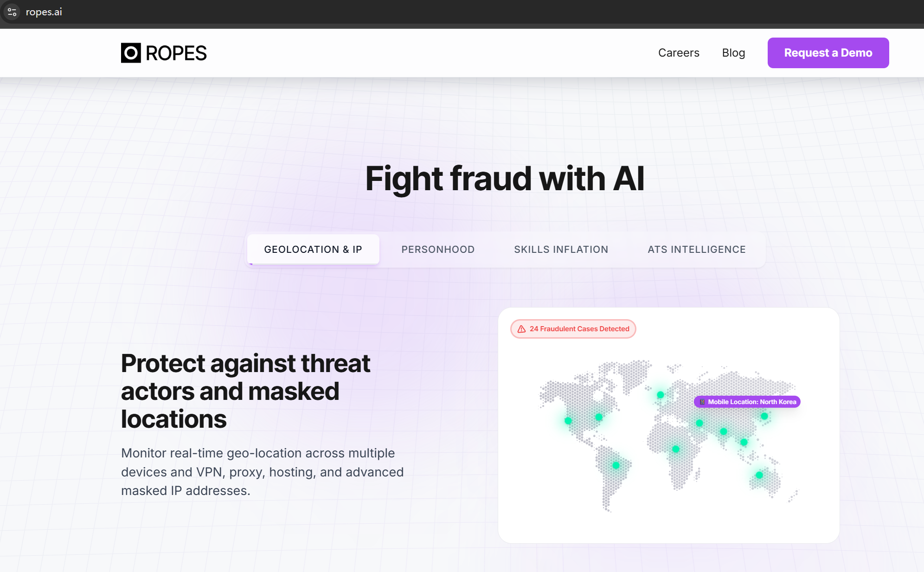Click the phone icon in North Korea label
The height and width of the screenshot is (572, 924).
[702, 402]
